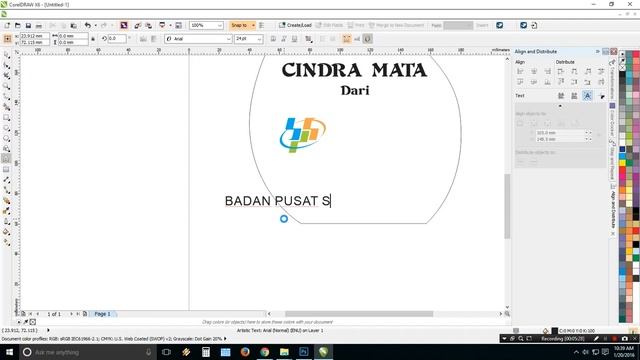
Task: Pick the yellow palette swatch
Action: [622, 163]
